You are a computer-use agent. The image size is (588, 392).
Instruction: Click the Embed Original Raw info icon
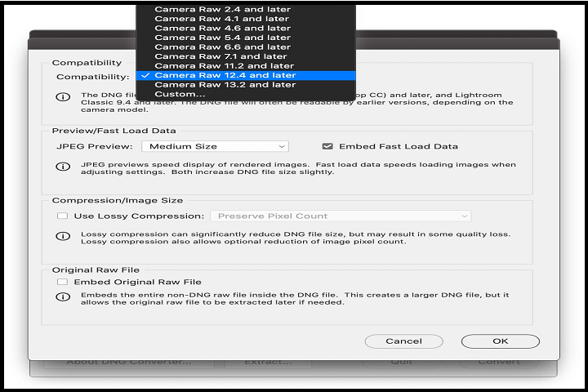[62, 296]
